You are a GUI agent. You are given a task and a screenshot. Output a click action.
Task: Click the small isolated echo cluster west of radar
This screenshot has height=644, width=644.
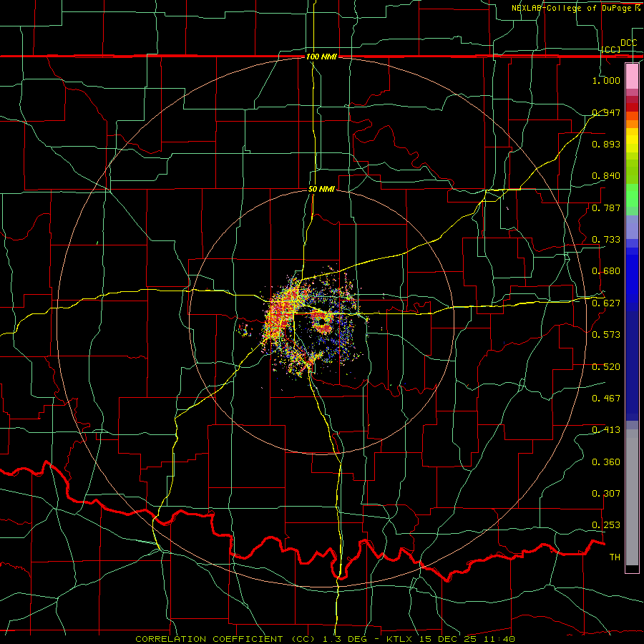pos(245,330)
